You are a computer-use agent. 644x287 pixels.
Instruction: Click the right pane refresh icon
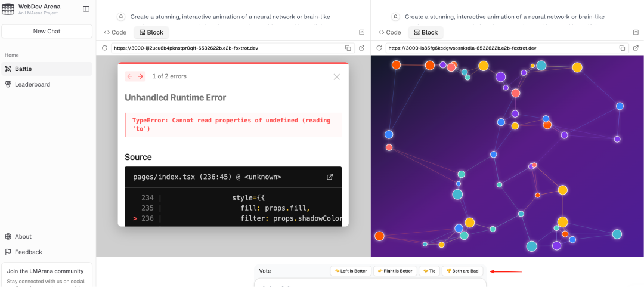coord(379,48)
